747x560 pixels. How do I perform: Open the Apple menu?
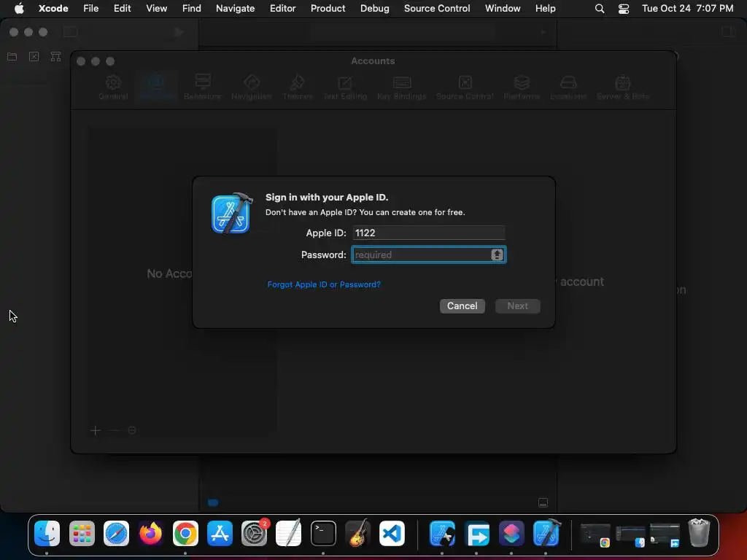[19, 9]
